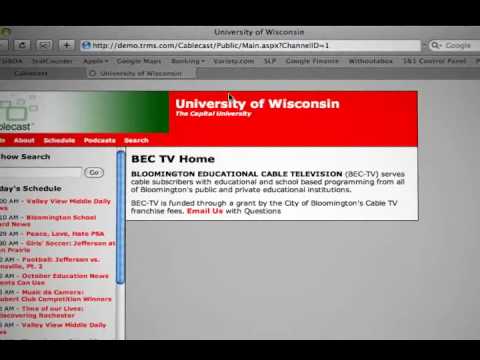The width and height of the screenshot is (480, 360).
Task: Select the University of Wisconsin browser tab
Action: pyautogui.click(x=140, y=73)
